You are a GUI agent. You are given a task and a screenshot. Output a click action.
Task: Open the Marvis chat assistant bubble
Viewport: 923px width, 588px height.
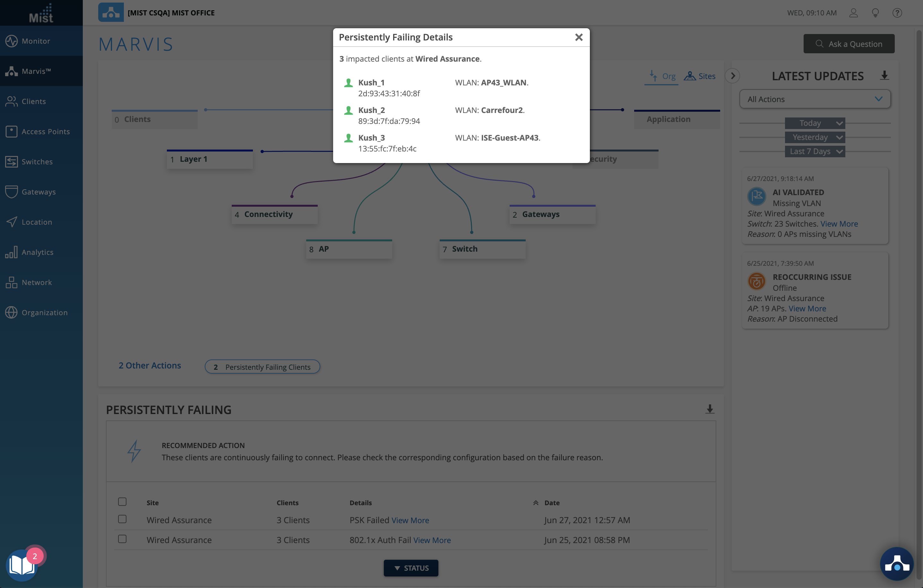[x=897, y=564]
